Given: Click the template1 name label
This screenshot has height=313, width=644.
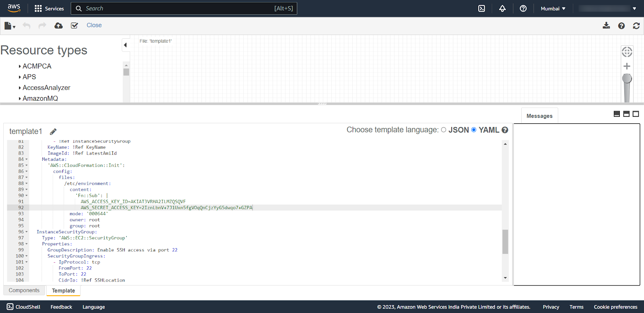Looking at the screenshot, I should tap(26, 132).
